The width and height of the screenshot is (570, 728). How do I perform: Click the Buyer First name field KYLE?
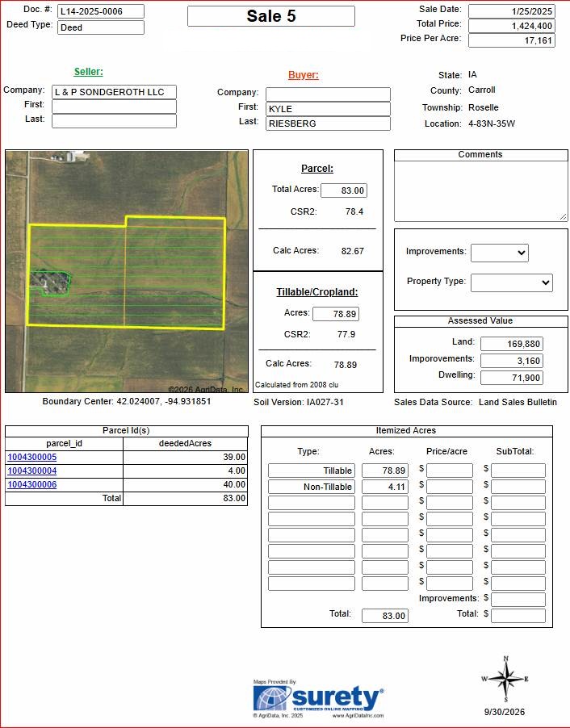(328, 109)
